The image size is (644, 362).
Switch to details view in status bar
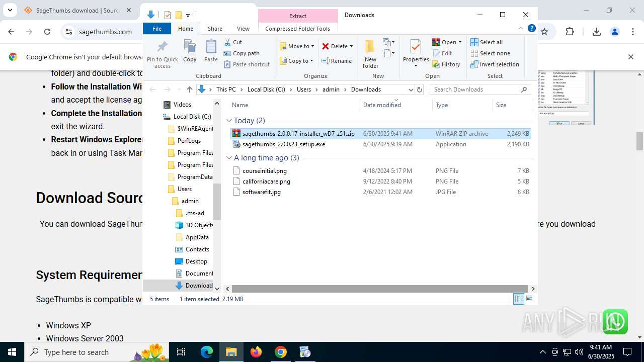519,299
